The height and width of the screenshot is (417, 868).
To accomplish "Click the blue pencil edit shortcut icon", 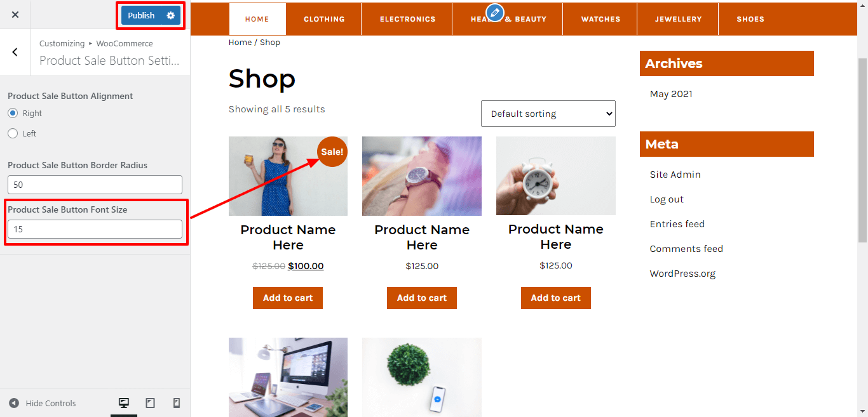I will coord(494,12).
